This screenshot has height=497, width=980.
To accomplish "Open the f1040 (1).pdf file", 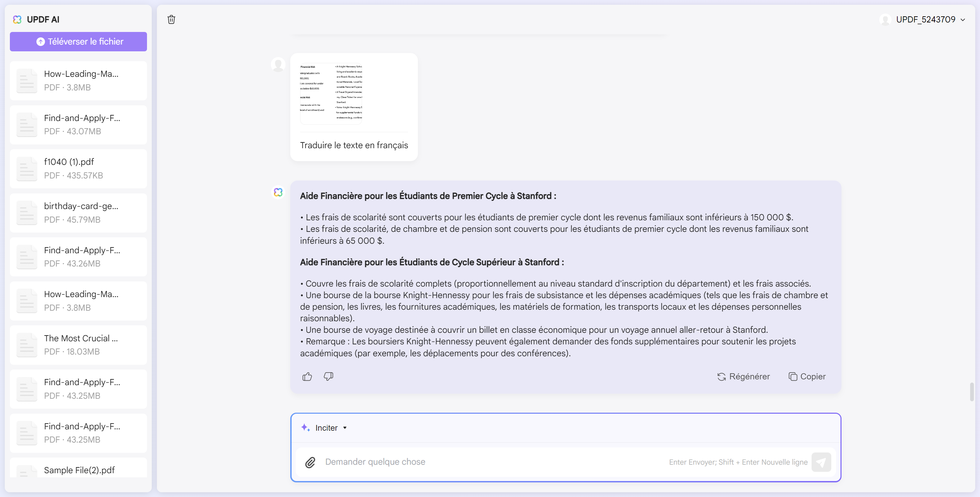I will pyautogui.click(x=78, y=169).
